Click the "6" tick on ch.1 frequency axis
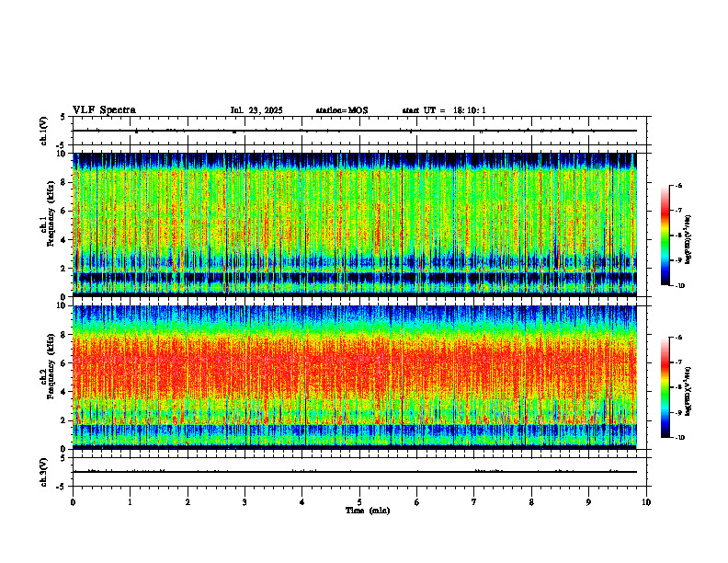Screen dimensions: 728x563 tap(64, 211)
